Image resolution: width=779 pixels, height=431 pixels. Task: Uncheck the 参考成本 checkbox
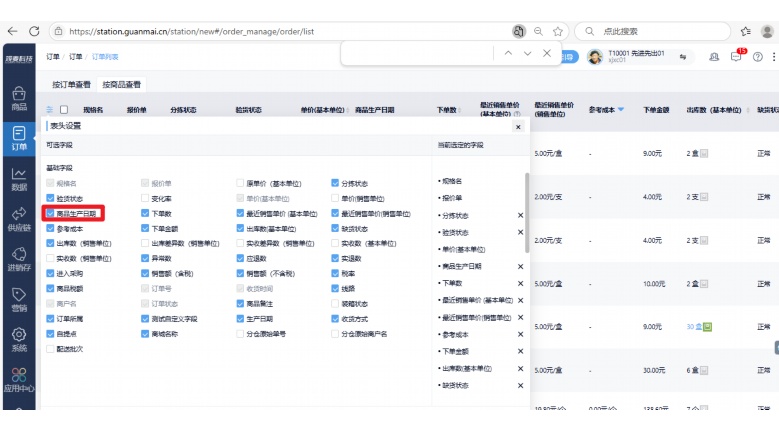(50, 228)
